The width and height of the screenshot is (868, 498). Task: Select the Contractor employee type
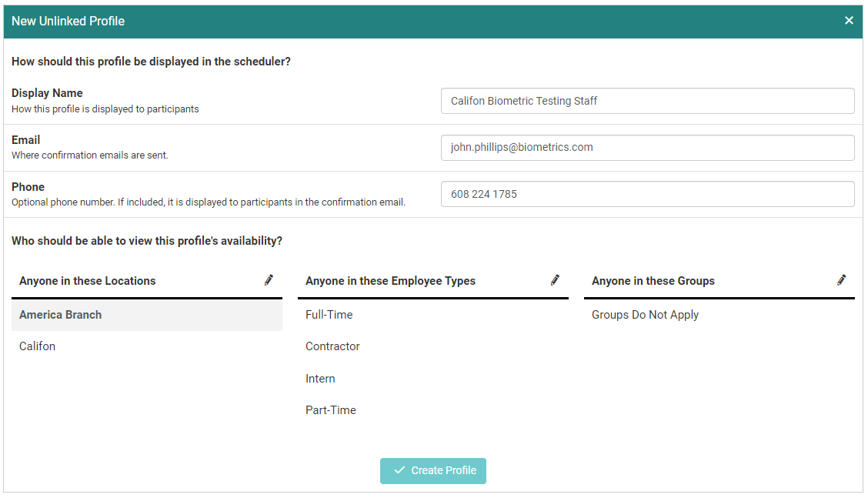pos(332,346)
